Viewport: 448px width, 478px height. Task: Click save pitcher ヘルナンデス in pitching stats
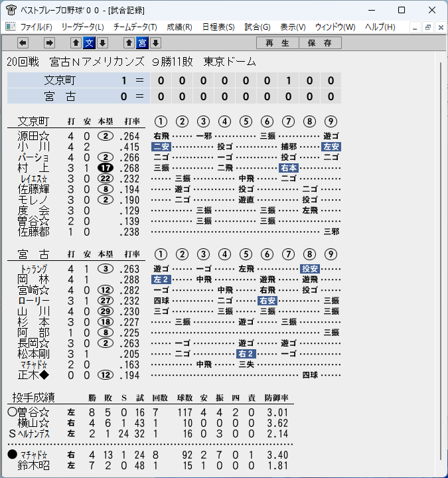[34, 434]
